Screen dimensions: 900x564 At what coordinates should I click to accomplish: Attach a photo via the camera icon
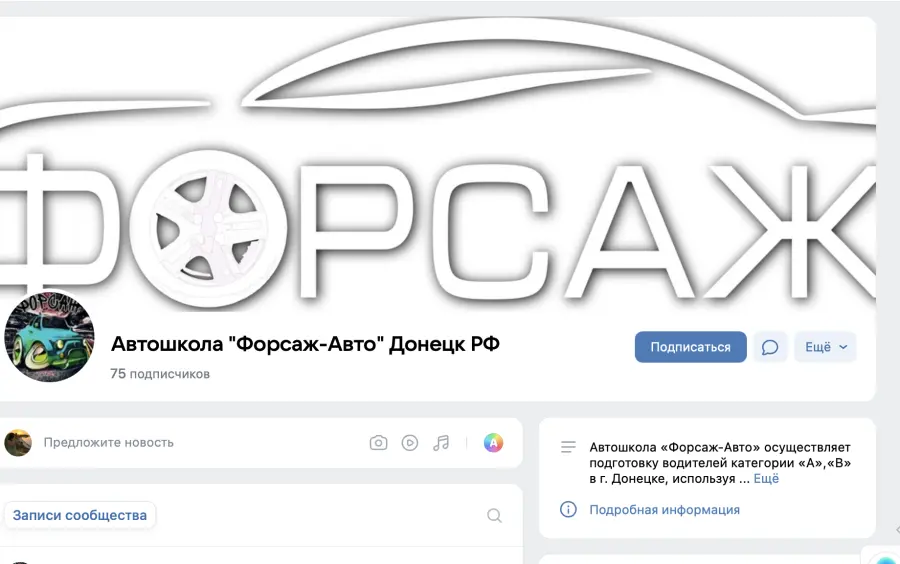(x=378, y=443)
